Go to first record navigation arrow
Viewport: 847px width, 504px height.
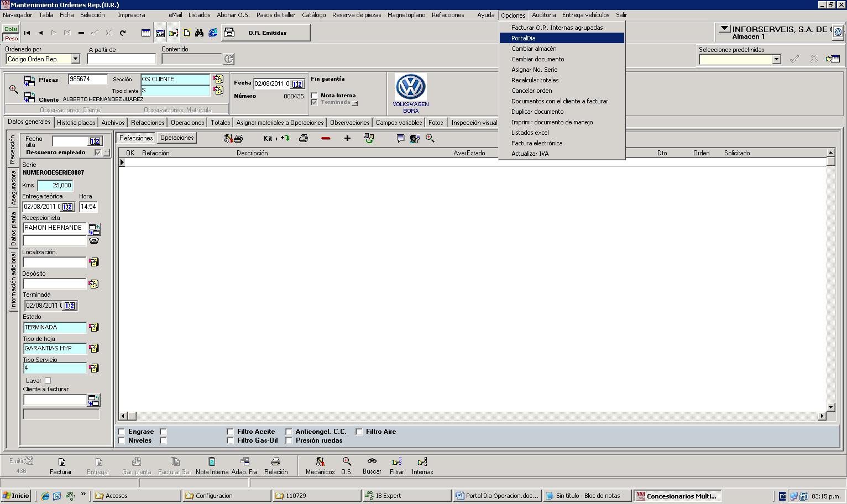click(x=27, y=33)
